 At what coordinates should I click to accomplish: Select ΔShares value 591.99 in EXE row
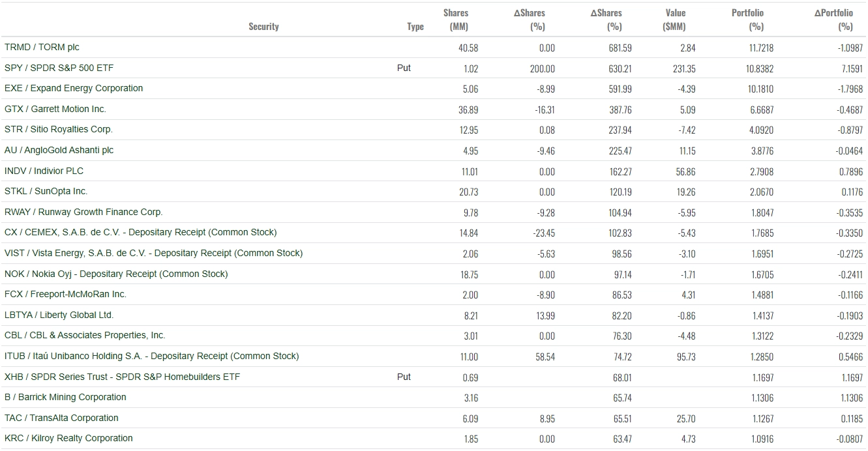[621, 89]
